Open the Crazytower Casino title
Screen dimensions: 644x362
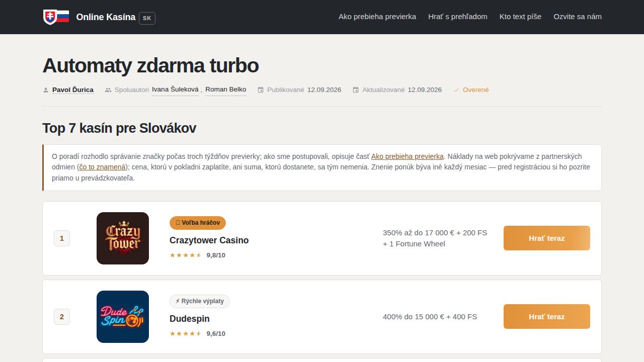click(x=209, y=240)
